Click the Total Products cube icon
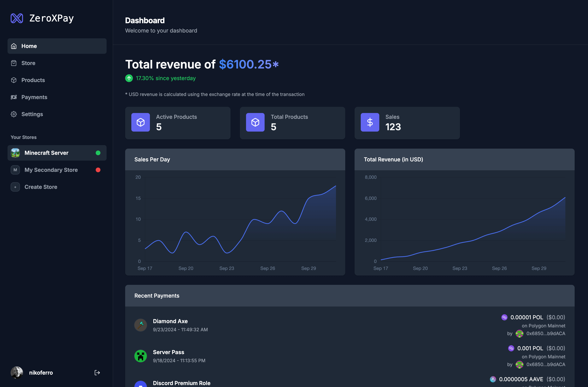 (x=255, y=122)
